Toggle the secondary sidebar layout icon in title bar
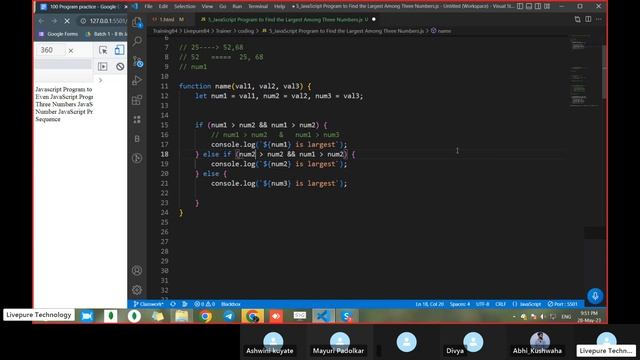 (538, 7)
